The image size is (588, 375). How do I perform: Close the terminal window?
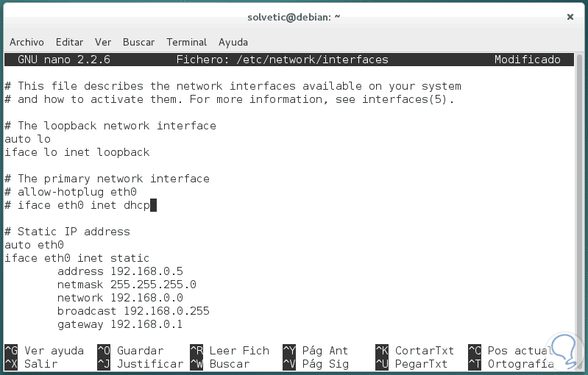coord(570,16)
